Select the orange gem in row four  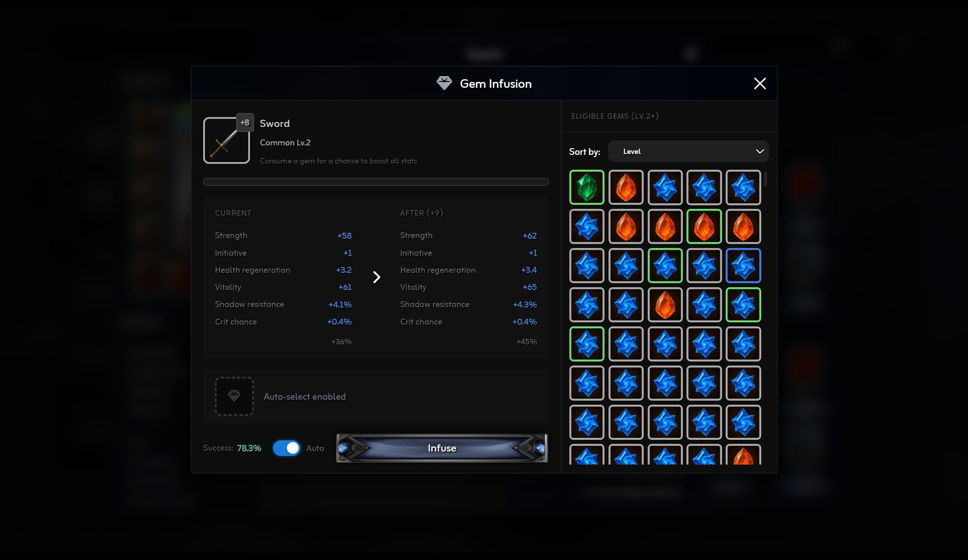click(x=665, y=305)
